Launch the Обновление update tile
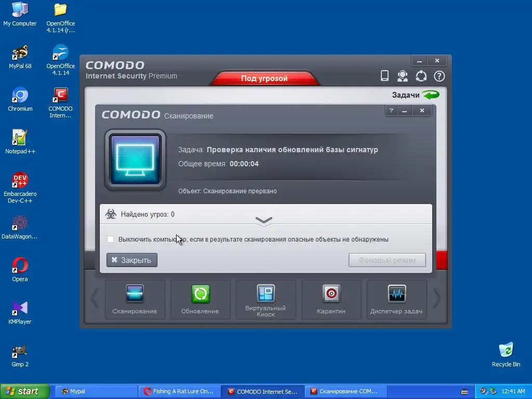The image size is (532, 399). pyautogui.click(x=200, y=299)
